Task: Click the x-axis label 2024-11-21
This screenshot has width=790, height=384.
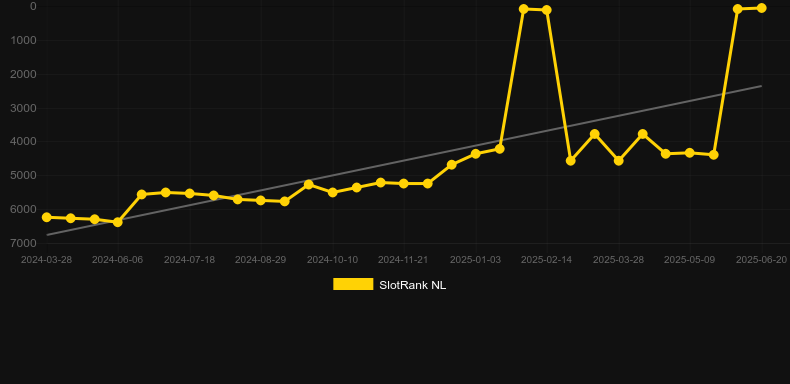Action: (403, 260)
